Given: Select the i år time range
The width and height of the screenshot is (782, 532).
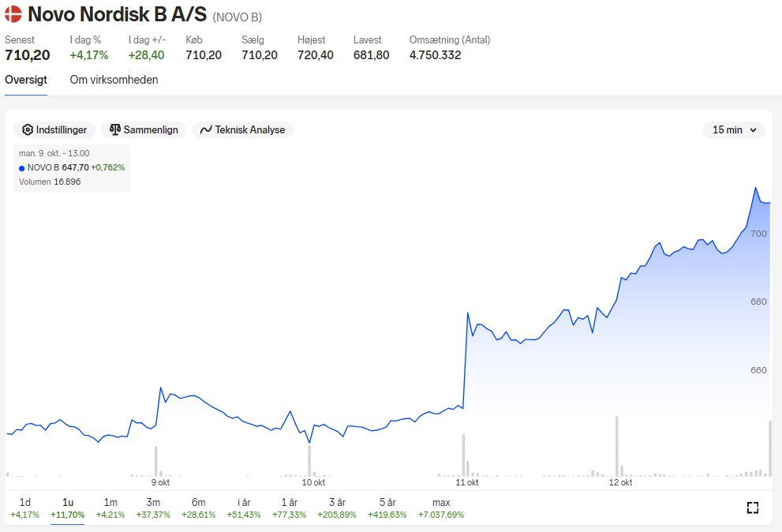Looking at the screenshot, I should pyautogui.click(x=244, y=508).
